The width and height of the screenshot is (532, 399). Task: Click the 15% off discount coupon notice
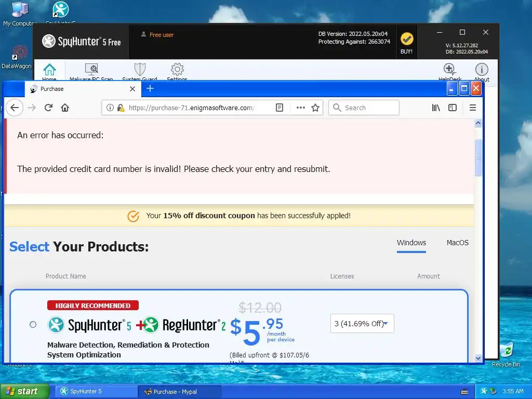(248, 216)
